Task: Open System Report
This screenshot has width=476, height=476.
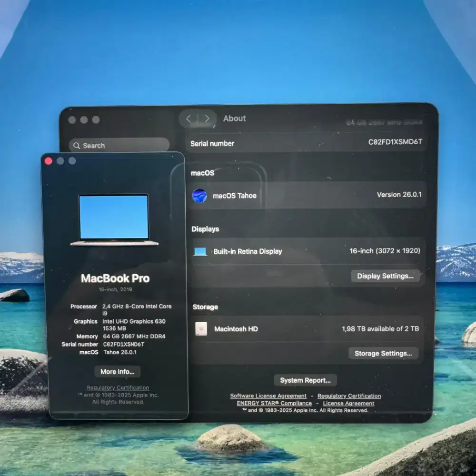Action: [306, 380]
